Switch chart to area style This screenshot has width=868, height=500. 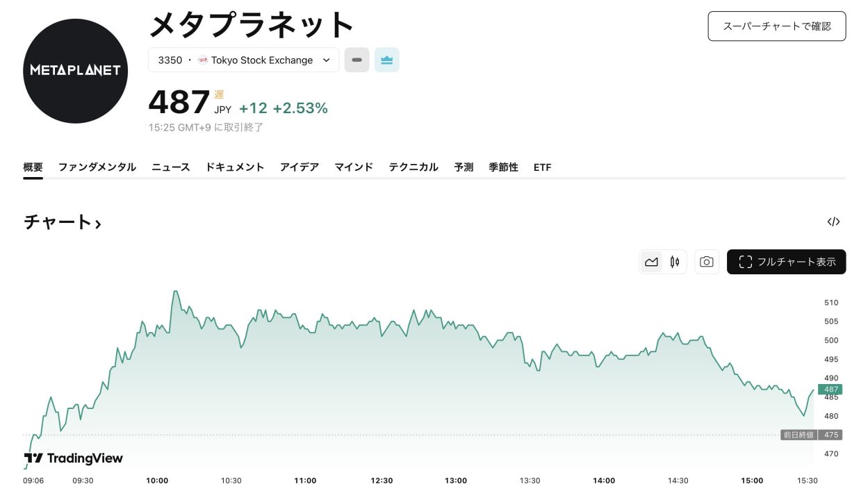pos(651,262)
